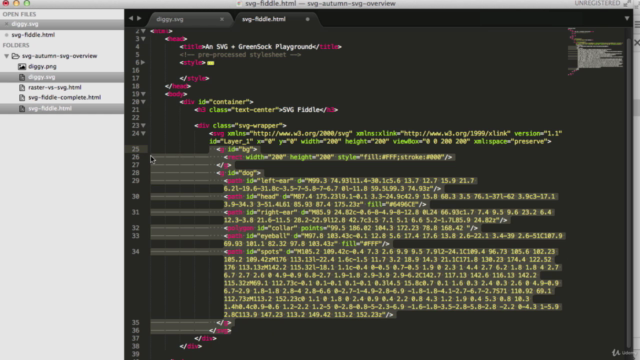Fold the body tag at line 19

point(143,94)
